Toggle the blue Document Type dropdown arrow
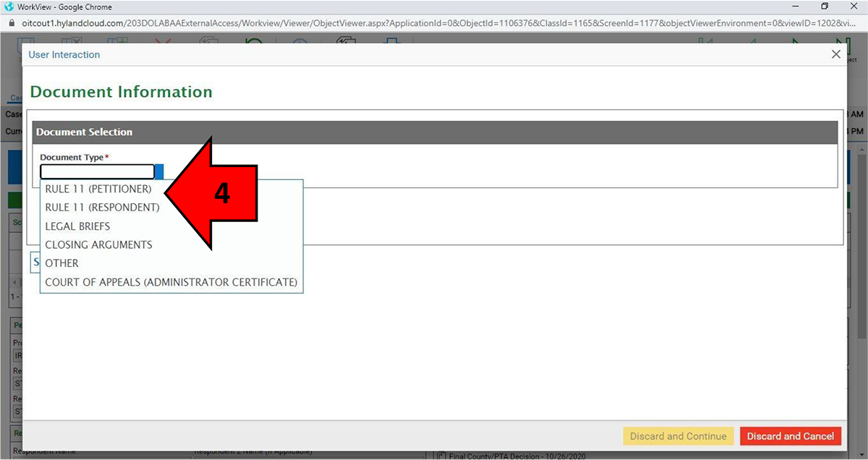The width and height of the screenshot is (868, 460). pyautogui.click(x=160, y=171)
